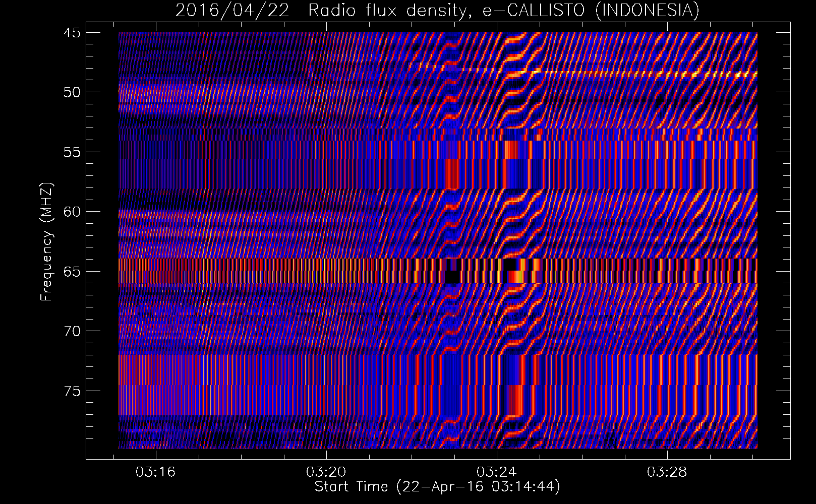Viewport: 816px width, 504px height.
Task: Click the 70 frequency tick label
Action: click(x=72, y=331)
